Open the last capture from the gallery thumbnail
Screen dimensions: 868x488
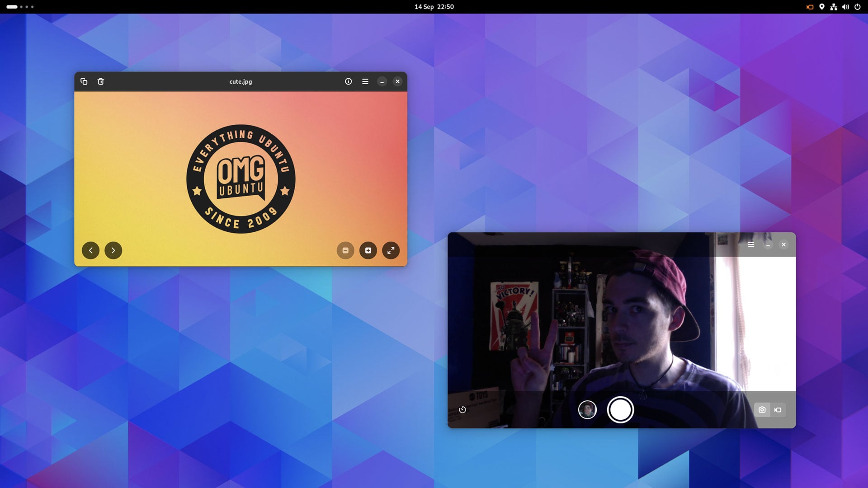[587, 409]
